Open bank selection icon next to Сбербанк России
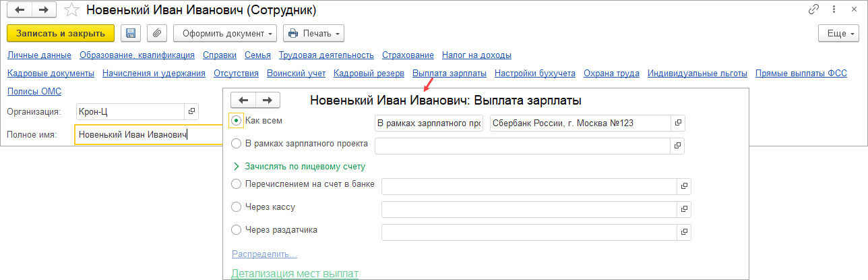The height and width of the screenshot is (280, 868). pyautogui.click(x=678, y=123)
